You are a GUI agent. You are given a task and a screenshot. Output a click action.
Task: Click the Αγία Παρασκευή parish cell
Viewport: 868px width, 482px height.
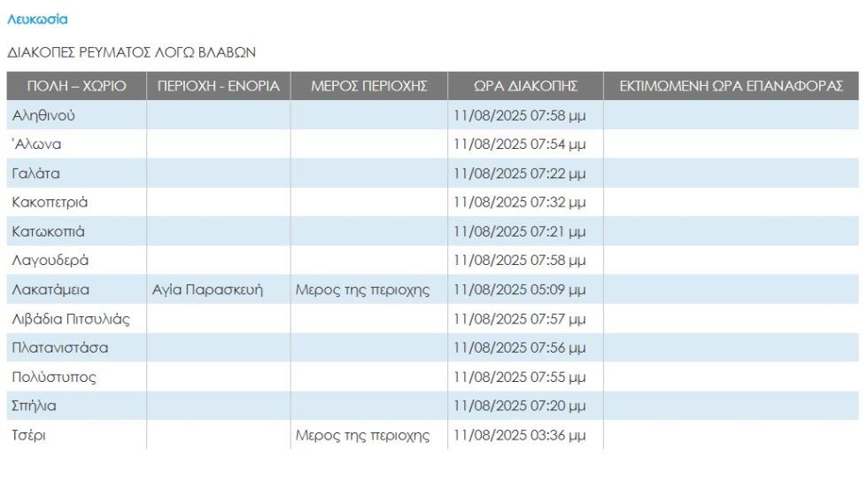(208, 290)
